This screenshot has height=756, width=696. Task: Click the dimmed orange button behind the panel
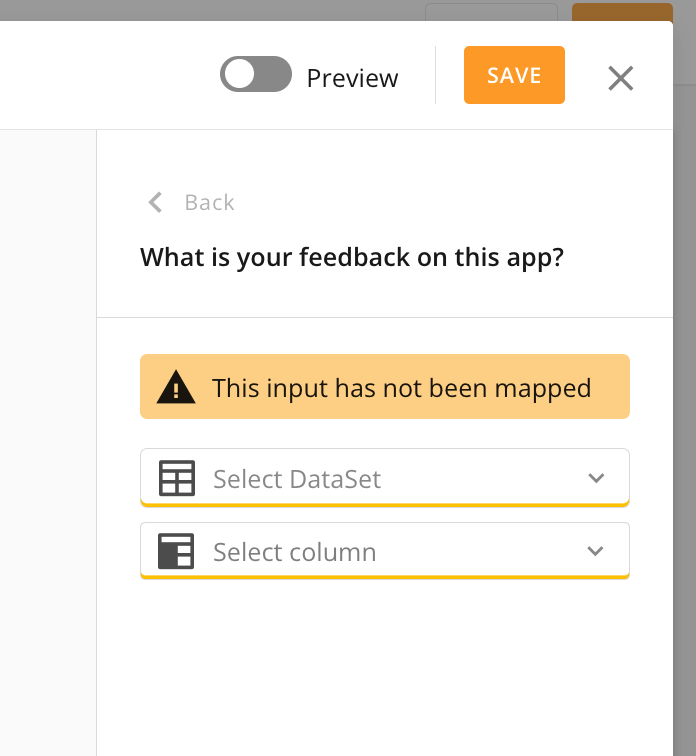coord(621,12)
